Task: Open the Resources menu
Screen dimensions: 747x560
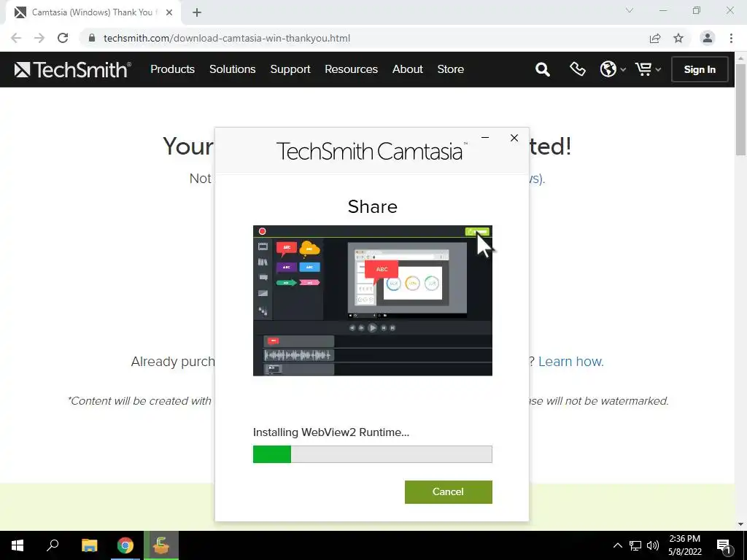Action: pyautogui.click(x=351, y=69)
